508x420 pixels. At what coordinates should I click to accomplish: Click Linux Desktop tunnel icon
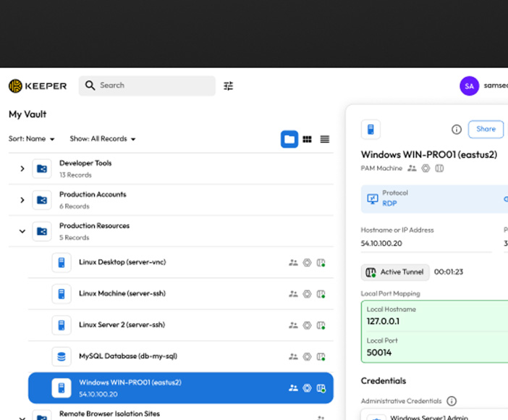click(x=321, y=263)
